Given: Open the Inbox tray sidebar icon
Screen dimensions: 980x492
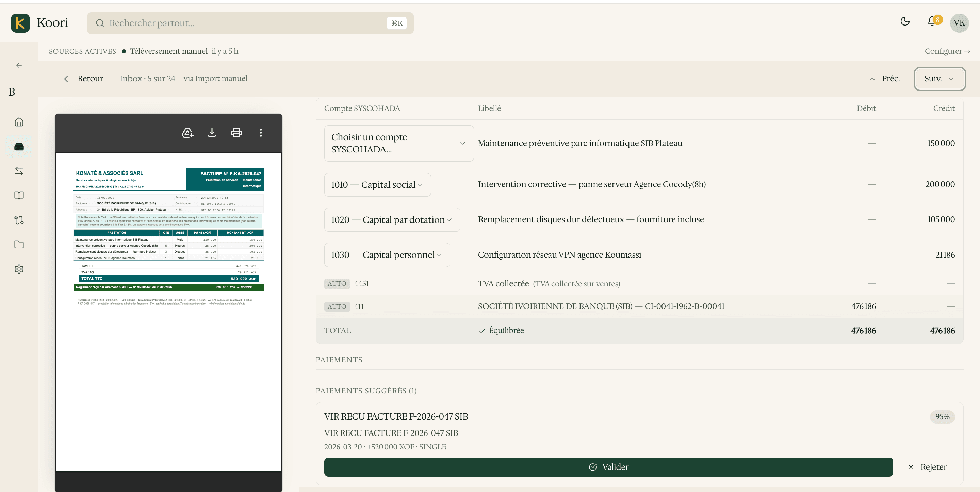Looking at the screenshot, I should click(19, 147).
